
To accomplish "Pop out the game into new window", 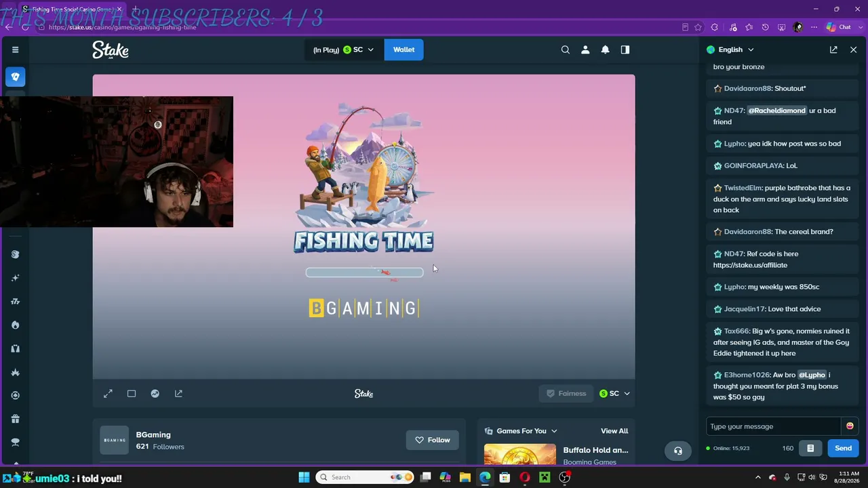I will pos(178,394).
